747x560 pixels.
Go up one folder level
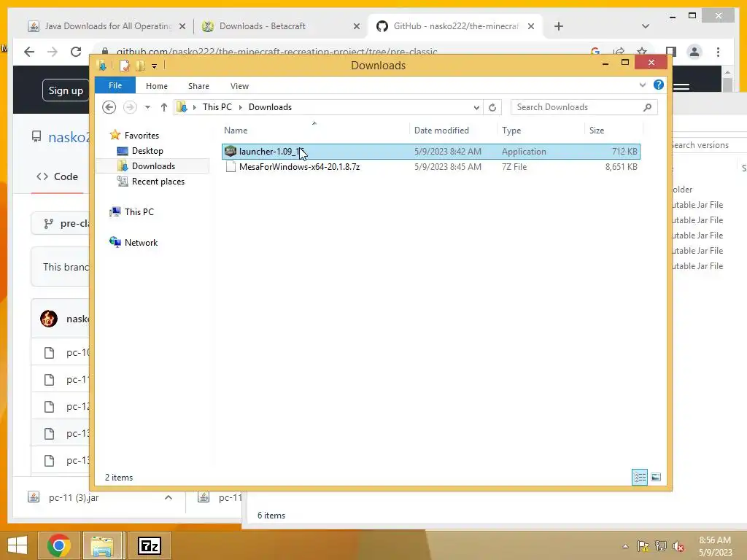pos(164,107)
